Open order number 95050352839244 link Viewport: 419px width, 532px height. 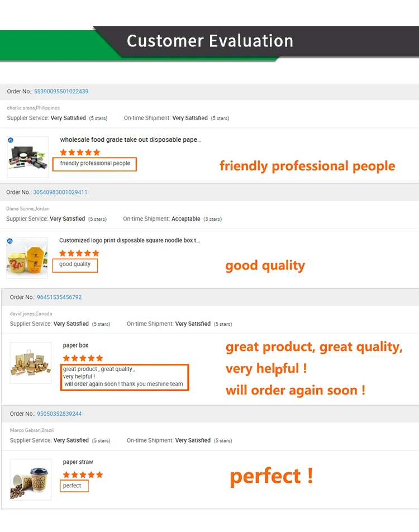[x=59, y=414]
